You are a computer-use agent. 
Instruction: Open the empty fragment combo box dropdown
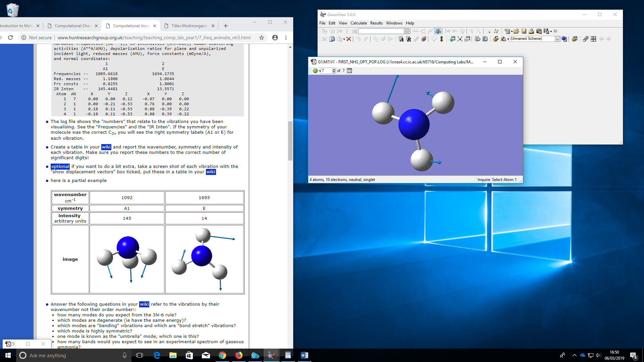(407, 31)
